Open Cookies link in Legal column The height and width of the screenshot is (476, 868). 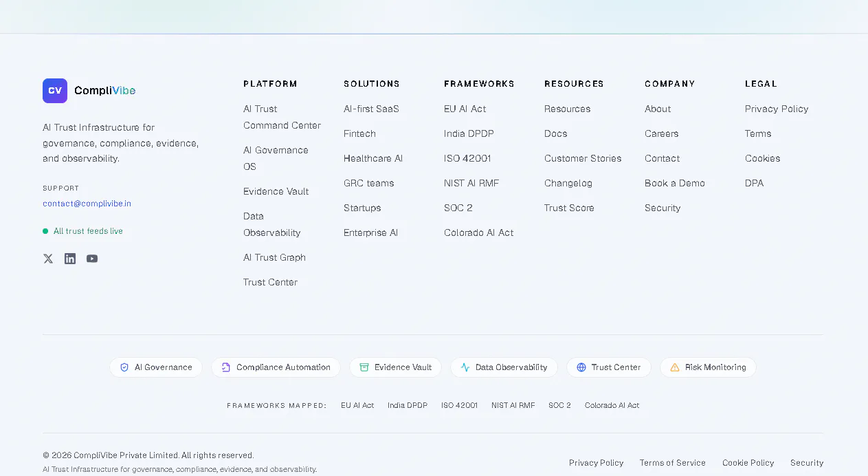coord(762,158)
